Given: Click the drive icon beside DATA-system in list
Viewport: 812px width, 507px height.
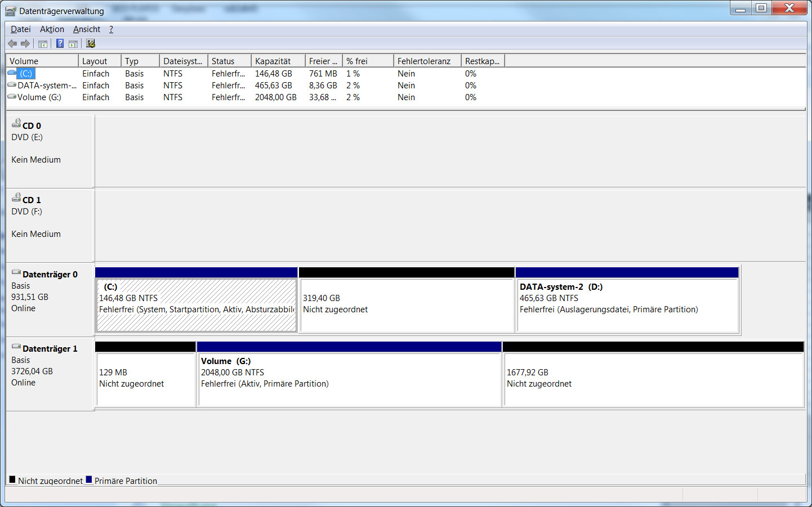Looking at the screenshot, I should (x=12, y=85).
